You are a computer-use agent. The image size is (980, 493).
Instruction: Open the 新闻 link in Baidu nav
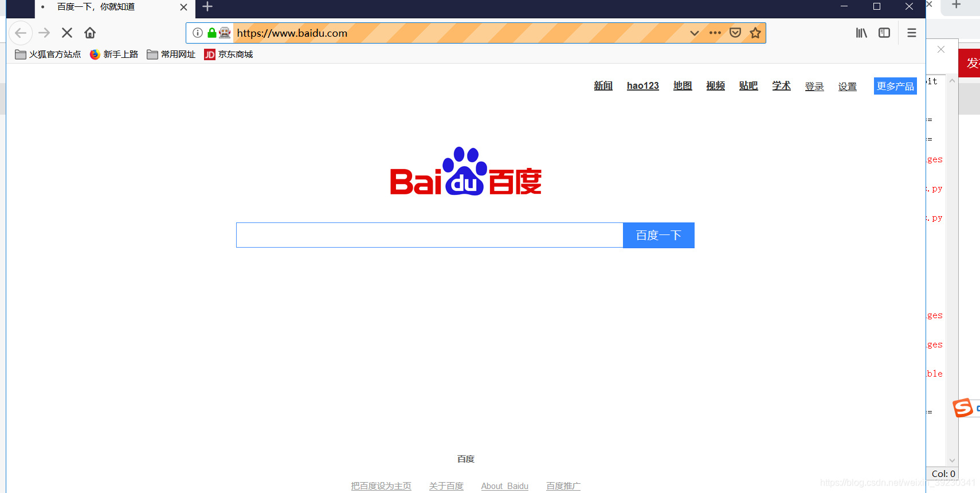point(603,86)
